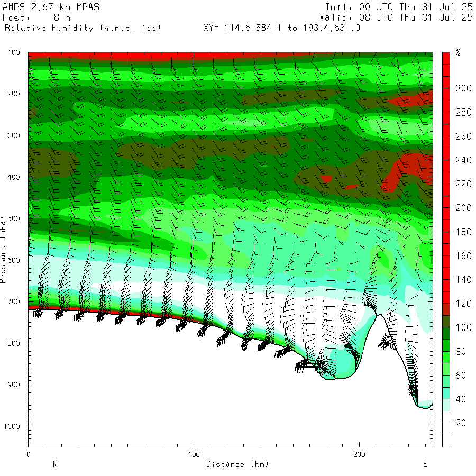Click the 500 hPa pressure tick label
The width and height of the screenshot is (476, 476).
[x=14, y=218]
